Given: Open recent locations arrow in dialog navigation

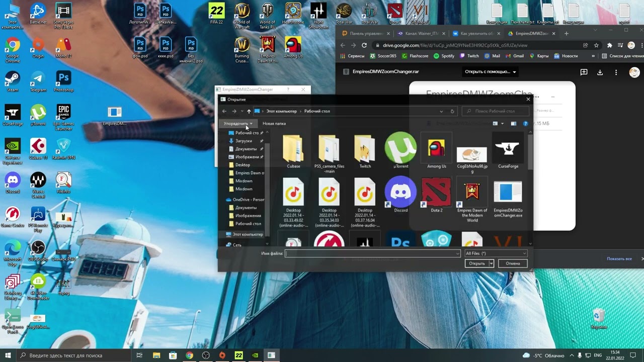Looking at the screenshot, I should click(242, 111).
